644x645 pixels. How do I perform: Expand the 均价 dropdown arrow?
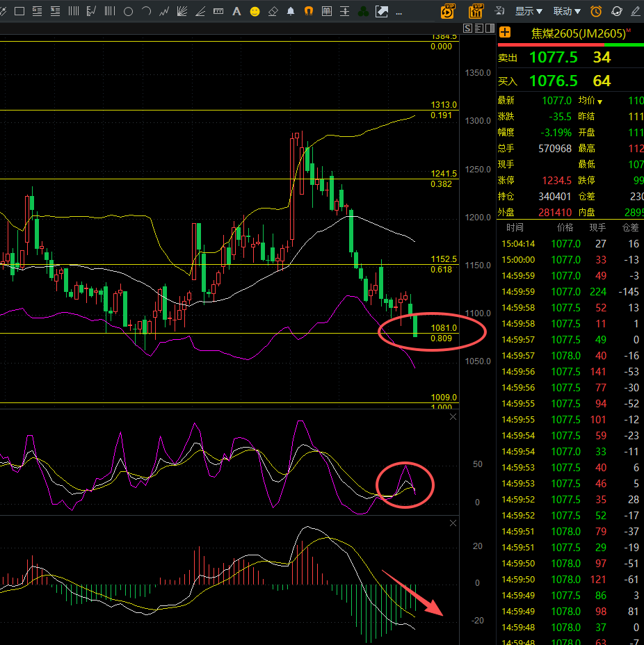[600, 101]
